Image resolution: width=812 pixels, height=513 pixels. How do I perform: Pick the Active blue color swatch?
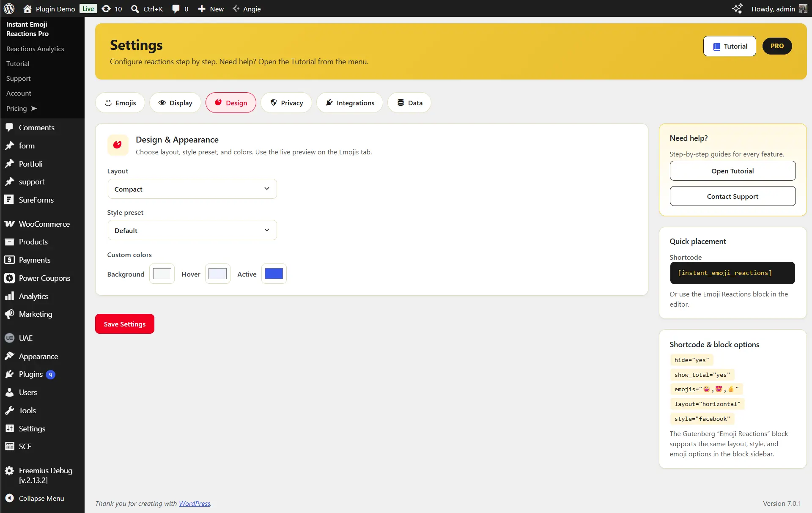(274, 274)
